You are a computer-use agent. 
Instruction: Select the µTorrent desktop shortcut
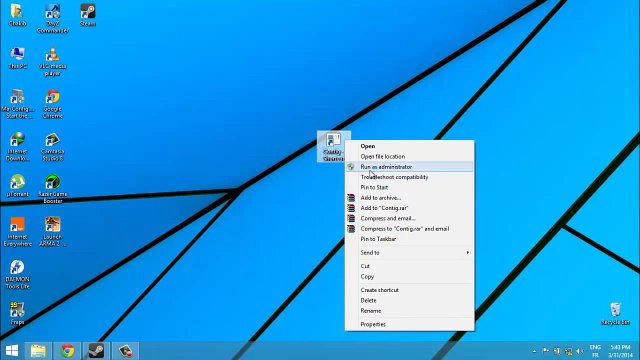pos(18,185)
